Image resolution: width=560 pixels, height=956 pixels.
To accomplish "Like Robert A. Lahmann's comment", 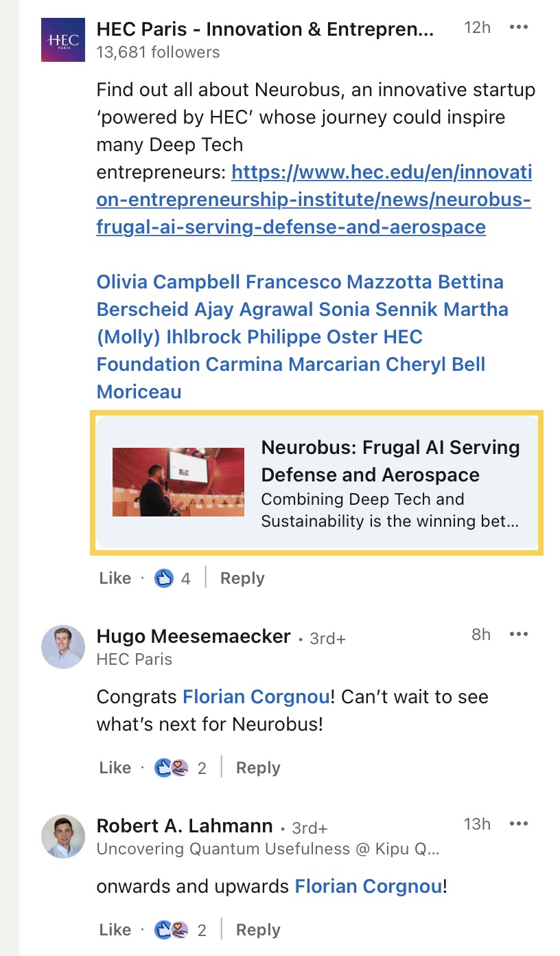I will pos(115,930).
